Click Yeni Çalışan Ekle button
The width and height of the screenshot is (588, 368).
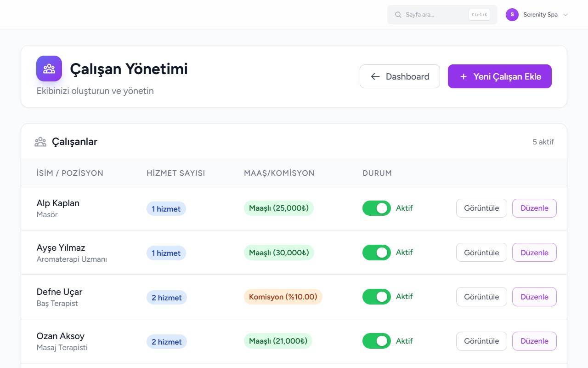click(500, 76)
